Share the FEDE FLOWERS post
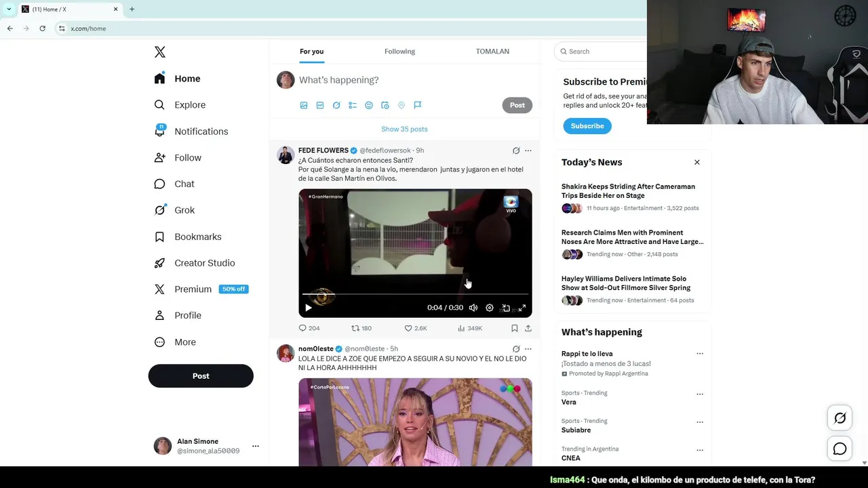Viewport: 868px width, 488px height. pyautogui.click(x=528, y=328)
